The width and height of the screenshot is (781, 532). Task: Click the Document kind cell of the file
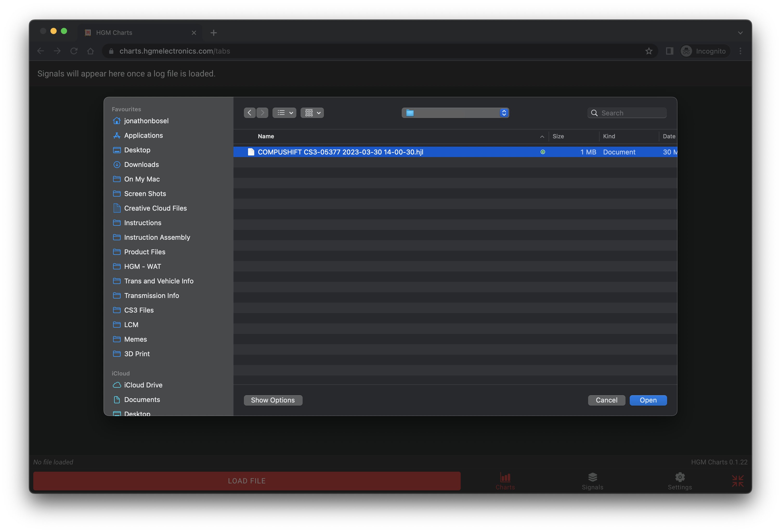(x=619, y=152)
